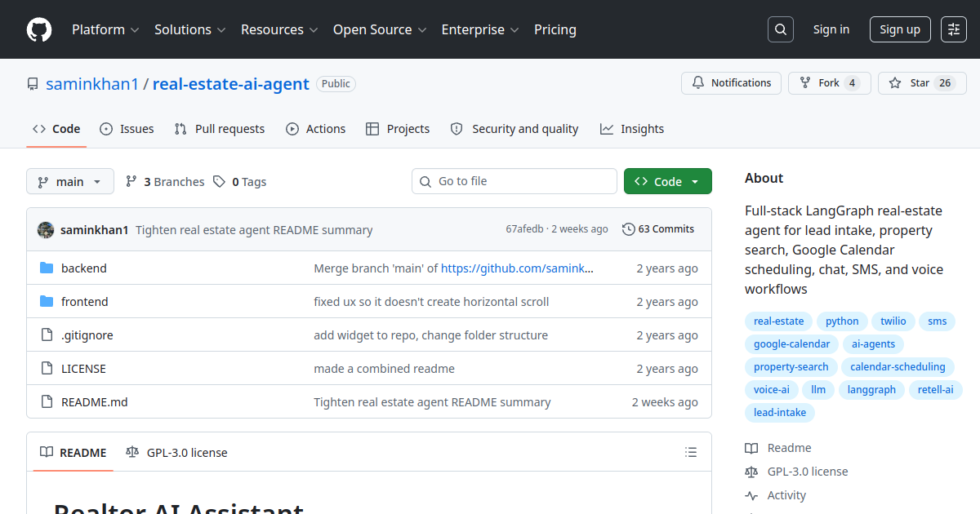Open commit hash 67afedb
The image size is (980, 514).
coord(524,229)
